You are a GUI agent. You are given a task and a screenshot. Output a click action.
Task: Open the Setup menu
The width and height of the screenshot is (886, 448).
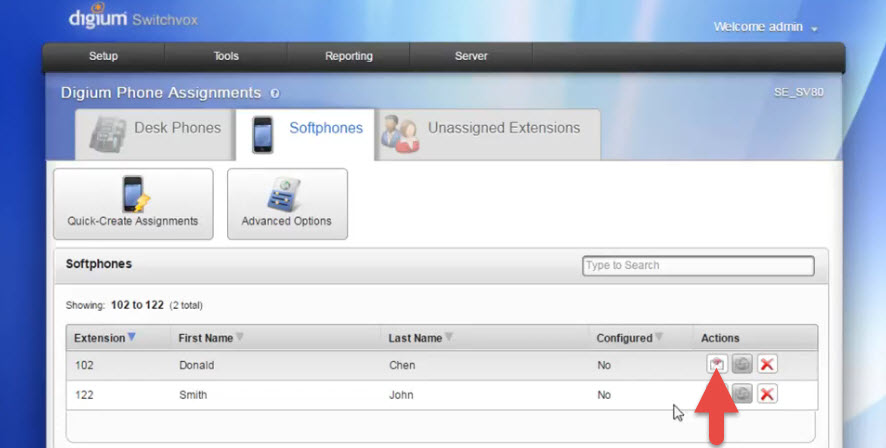[x=103, y=56]
